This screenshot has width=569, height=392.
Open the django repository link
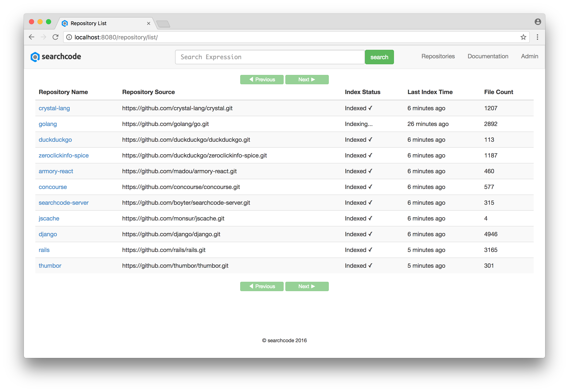pyautogui.click(x=48, y=234)
